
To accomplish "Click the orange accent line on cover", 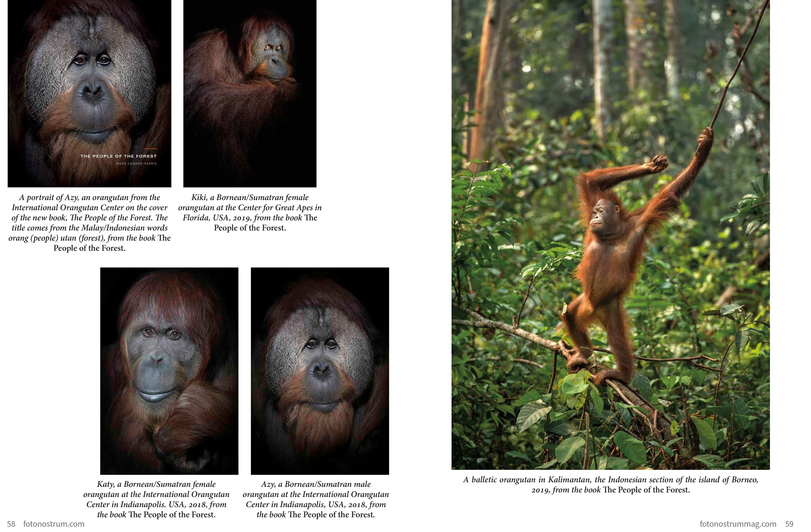I will pyautogui.click(x=150, y=149).
